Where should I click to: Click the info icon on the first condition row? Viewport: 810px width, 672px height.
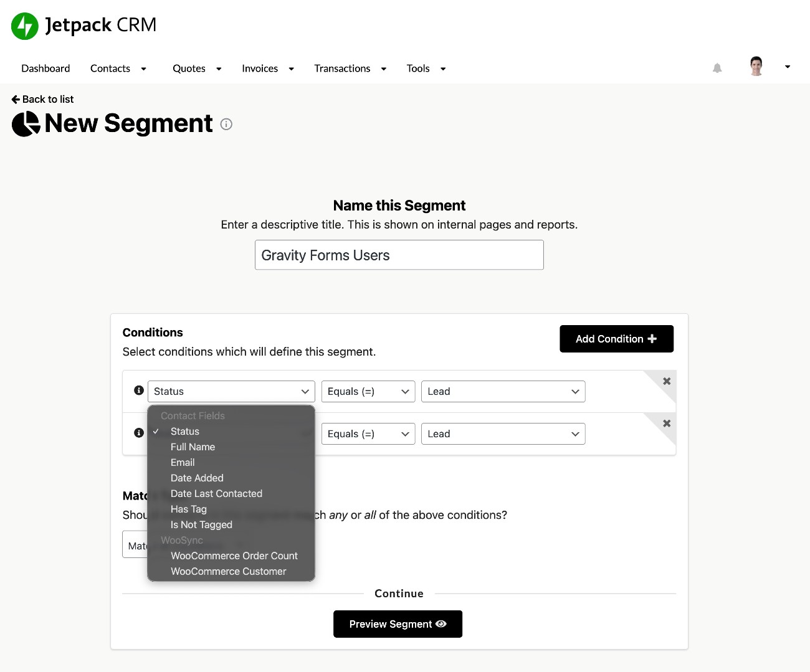pos(138,390)
